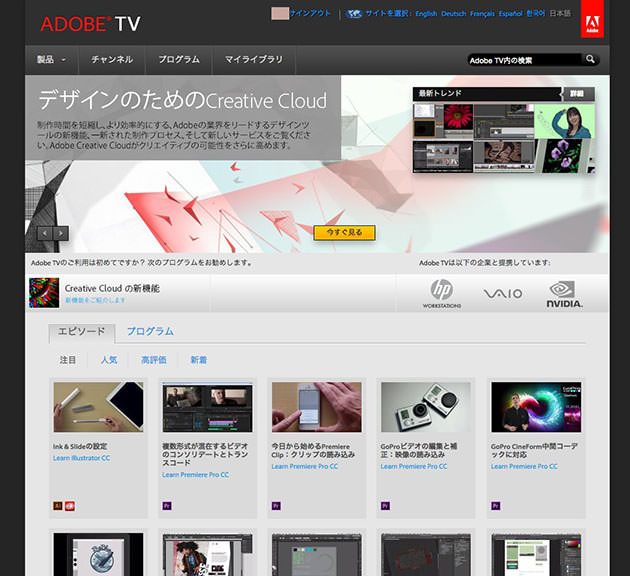Image resolution: width=630 pixels, height=576 pixels.
Task: Click Premiere icon under 複数形式 card
Action: click(167, 506)
